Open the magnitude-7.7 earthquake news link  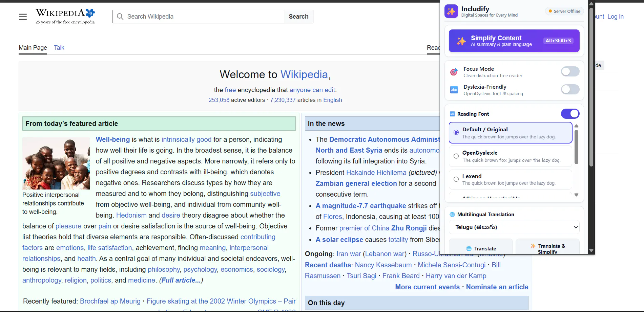(x=361, y=206)
